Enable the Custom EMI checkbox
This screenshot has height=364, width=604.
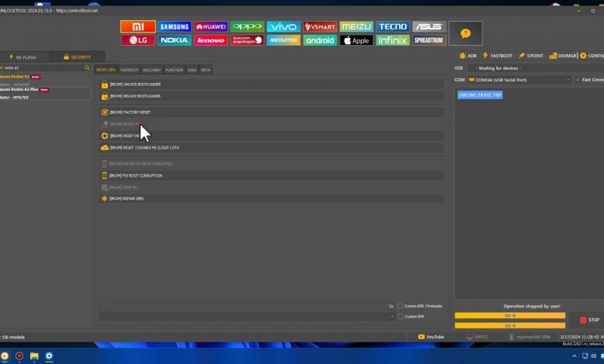pos(400,317)
